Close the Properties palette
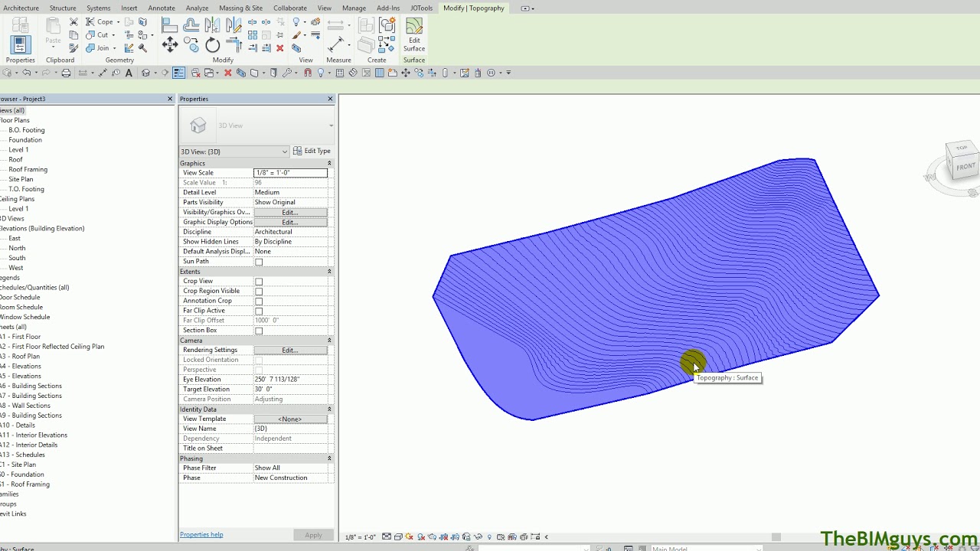This screenshot has height=551, width=980. click(330, 99)
